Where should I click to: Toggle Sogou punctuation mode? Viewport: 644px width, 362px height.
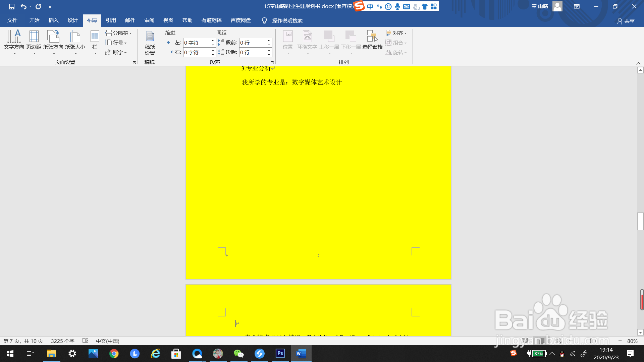[379, 6]
